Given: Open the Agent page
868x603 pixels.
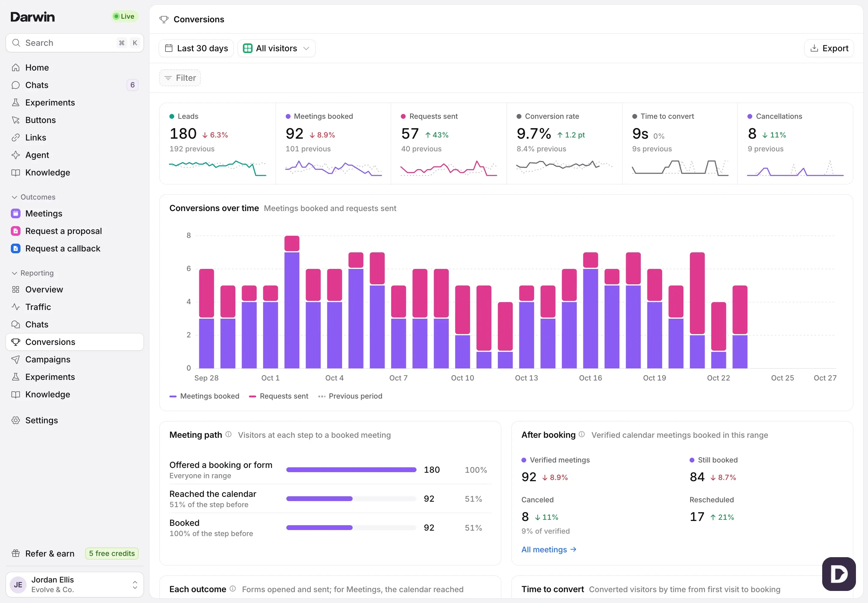Looking at the screenshot, I should pyautogui.click(x=74, y=155).
